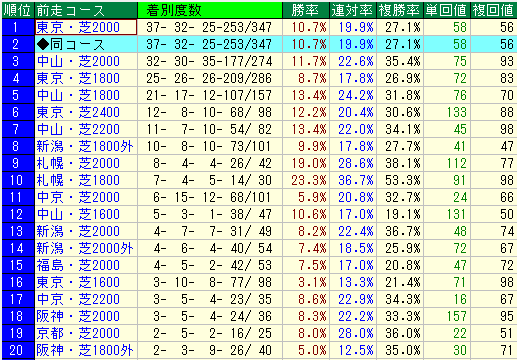
Task: Open the 札幌・芝2000 course link
Action: [78, 163]
